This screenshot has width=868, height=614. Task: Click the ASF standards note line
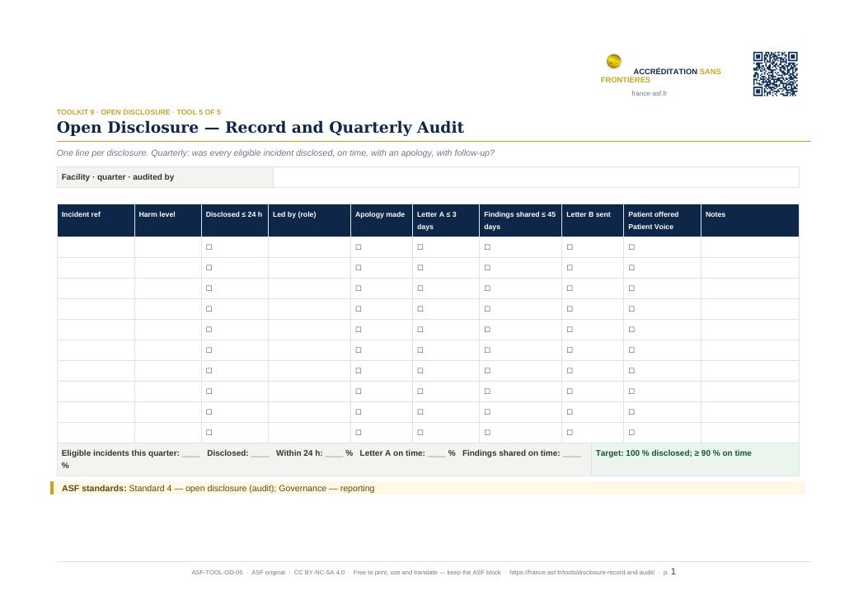427,489
